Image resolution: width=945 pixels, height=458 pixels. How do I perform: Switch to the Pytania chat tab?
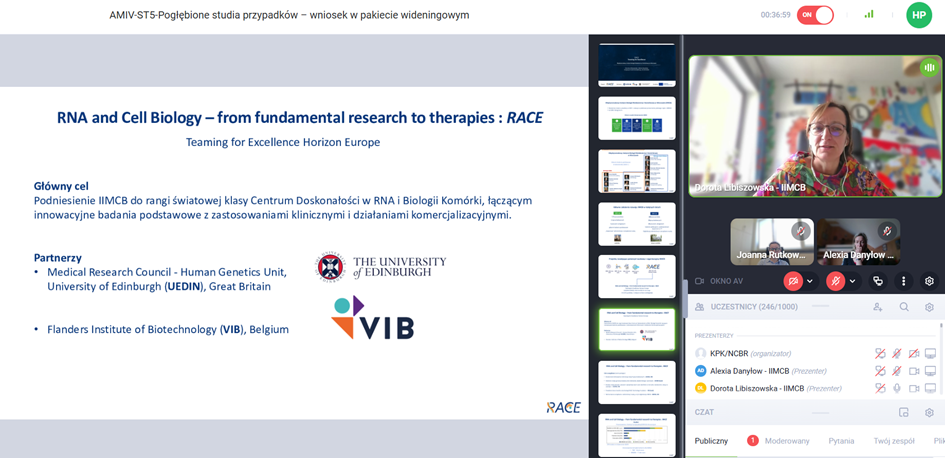tap(841, 441)
